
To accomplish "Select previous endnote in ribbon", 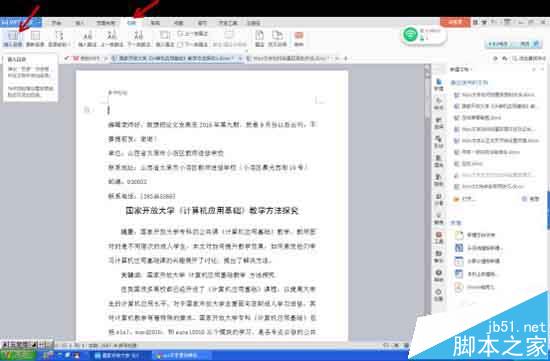I will [193, 34].
